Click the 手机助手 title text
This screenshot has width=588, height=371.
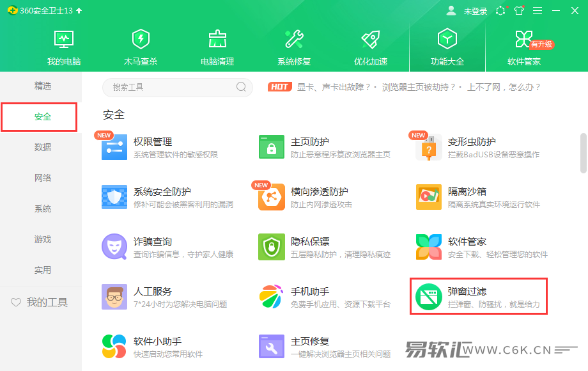(x=310, y=292)
